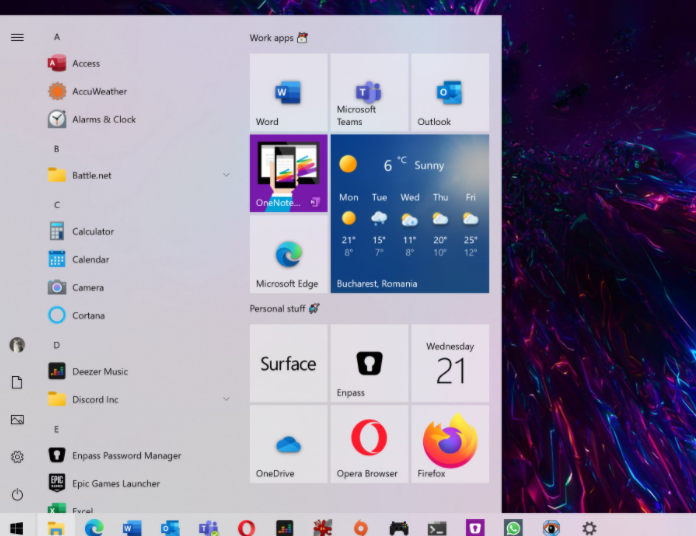Image resolution: width=696 pixels, height=536 pixels.
Task: Open WhatsApp from the taskbar
Action: 513,528
